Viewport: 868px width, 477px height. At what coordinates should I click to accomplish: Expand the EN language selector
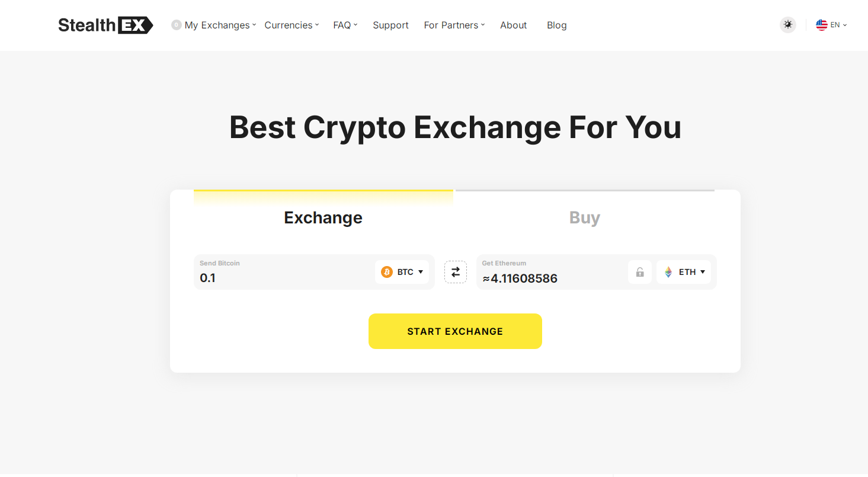[832, 25]
